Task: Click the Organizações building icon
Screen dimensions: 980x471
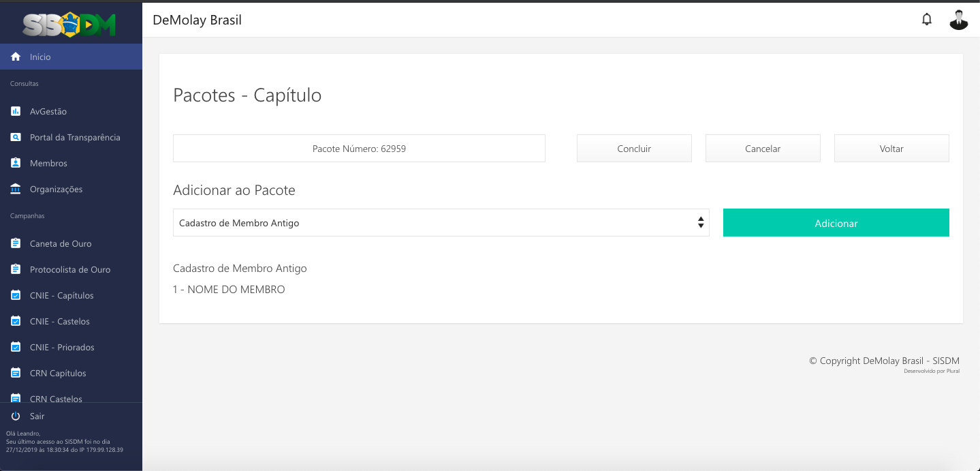Action: [x=16, y=189]
